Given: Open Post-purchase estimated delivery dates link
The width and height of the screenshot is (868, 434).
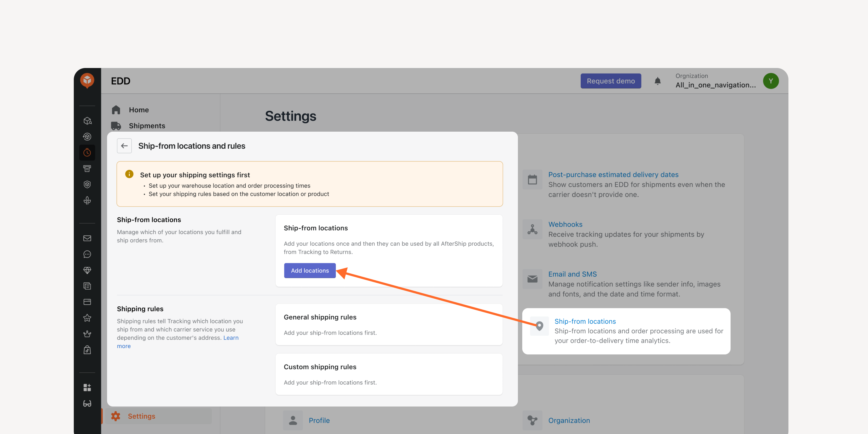Looking at the screenshot, I should point(613,174).
